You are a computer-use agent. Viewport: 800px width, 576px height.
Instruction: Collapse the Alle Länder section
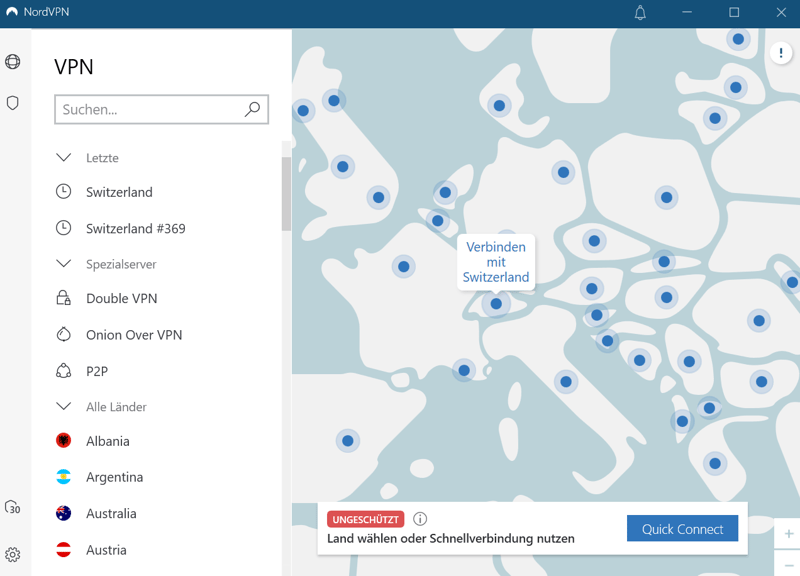tap(64, 407)
